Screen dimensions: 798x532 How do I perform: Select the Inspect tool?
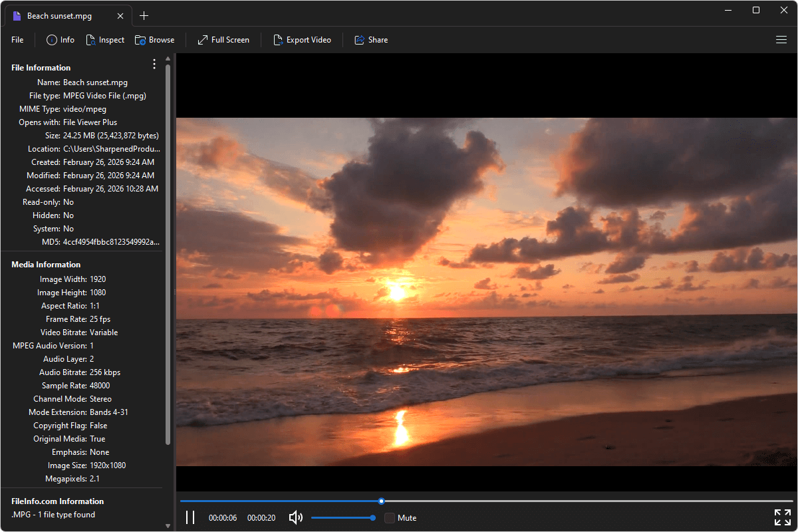[x=105, y=39]
